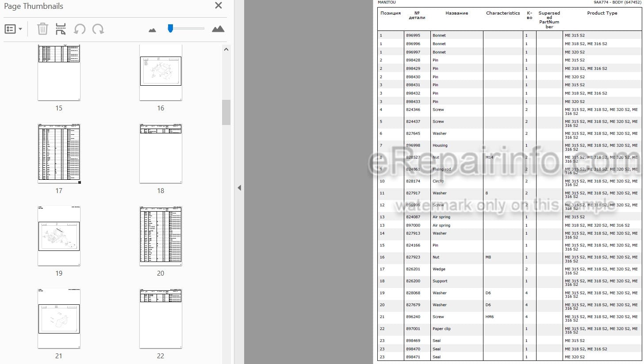Image resolution: width=644 pixels, height=364 pixels.
Task: Click part number 896997
Action: [x=413, y=52]
